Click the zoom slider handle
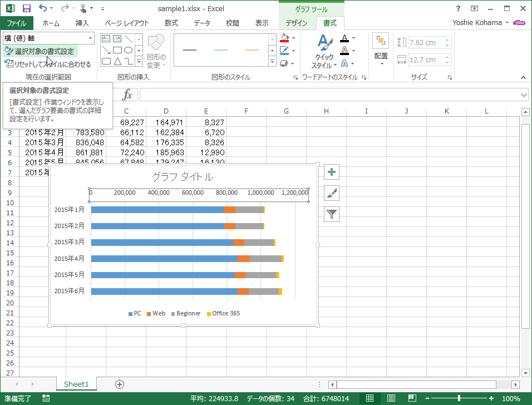 coord(459,398)
